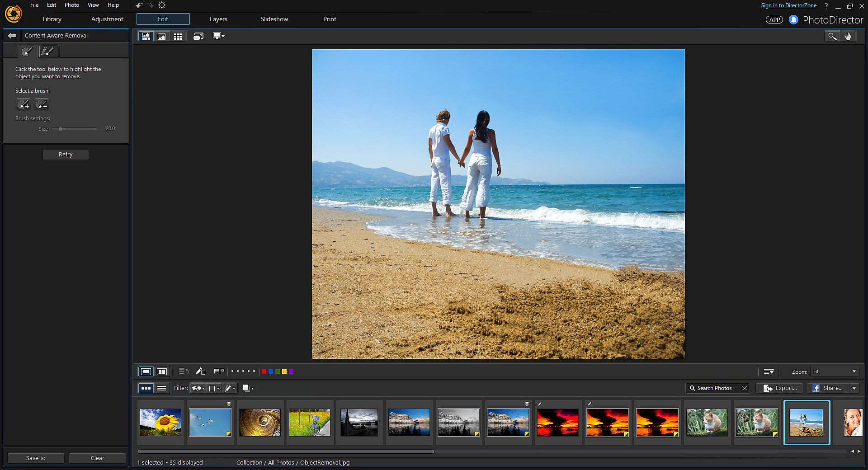This screenshot has width=868, height=470.
Task: Switch to photo browser grid view mode
Action: point(178,36)
